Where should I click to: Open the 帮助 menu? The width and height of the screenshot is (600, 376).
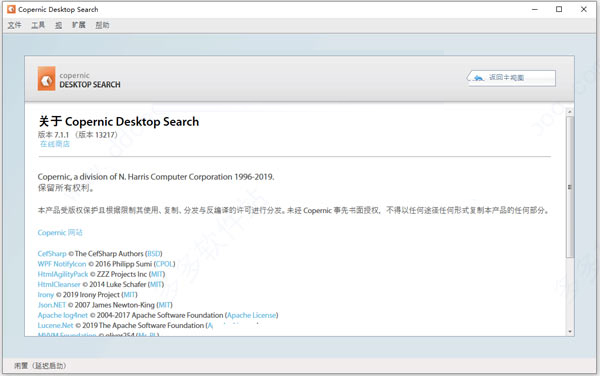[102, 25]
